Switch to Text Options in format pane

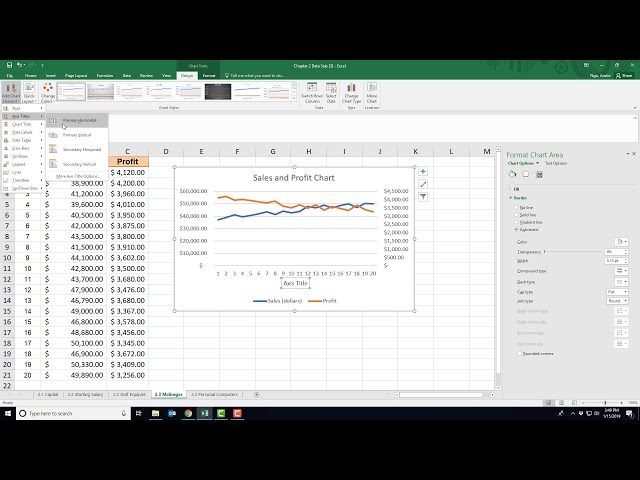click(556, 163)
